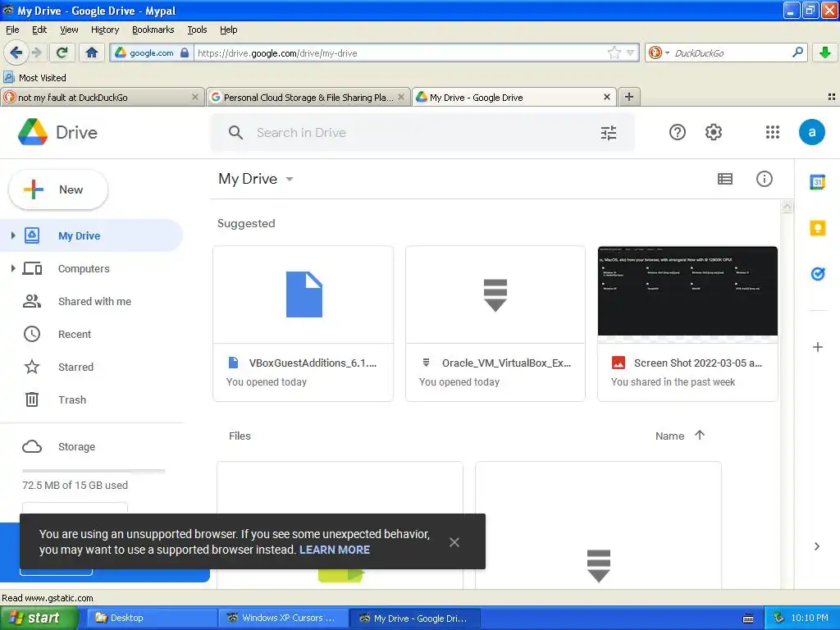This screenshot has height=630, width=840.
Task: Reload the page with the refresh icon
Action: 62,52
